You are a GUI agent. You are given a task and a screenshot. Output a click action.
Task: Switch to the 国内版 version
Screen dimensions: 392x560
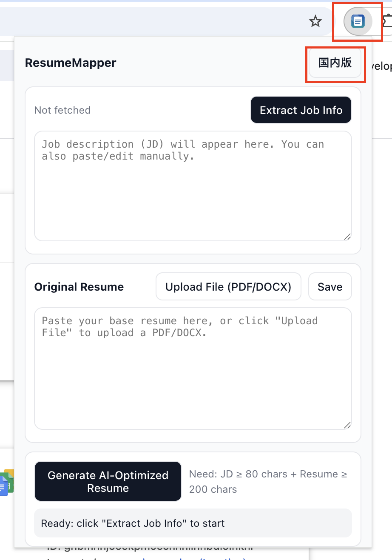(335, 63)
